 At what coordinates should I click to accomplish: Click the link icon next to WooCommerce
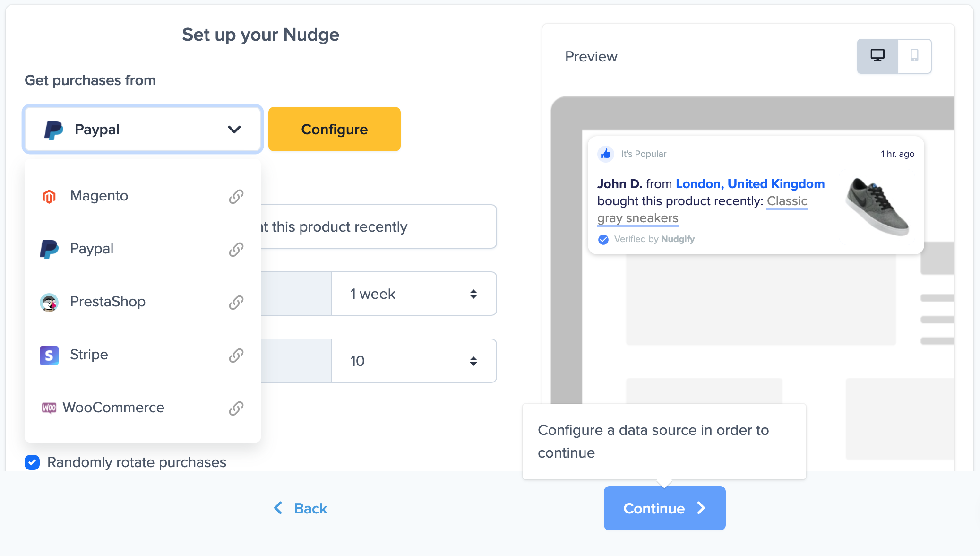point(236,408)
